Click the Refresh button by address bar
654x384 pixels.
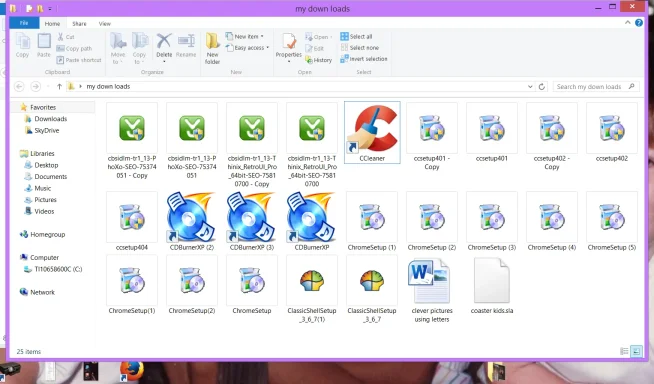(542, 87)
